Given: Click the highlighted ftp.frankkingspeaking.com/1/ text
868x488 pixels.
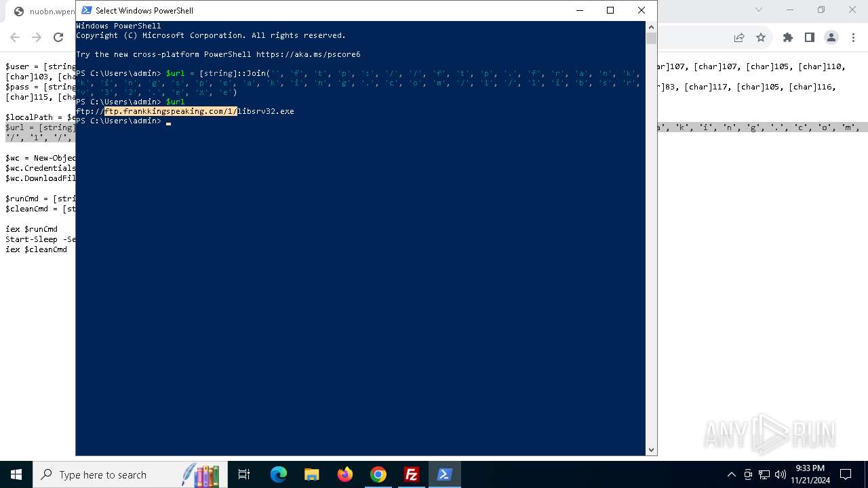Looking at the screenshot, I should point(171,111).
